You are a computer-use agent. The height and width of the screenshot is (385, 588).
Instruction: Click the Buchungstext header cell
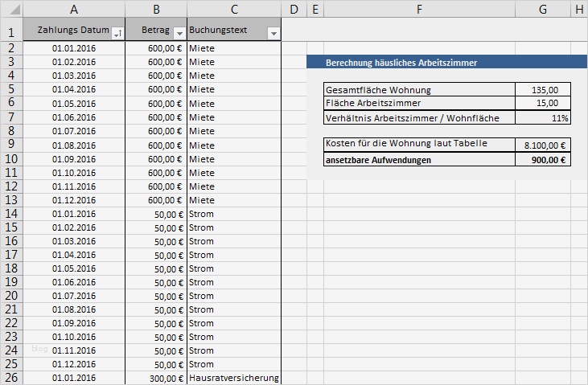tap(234, 29)
